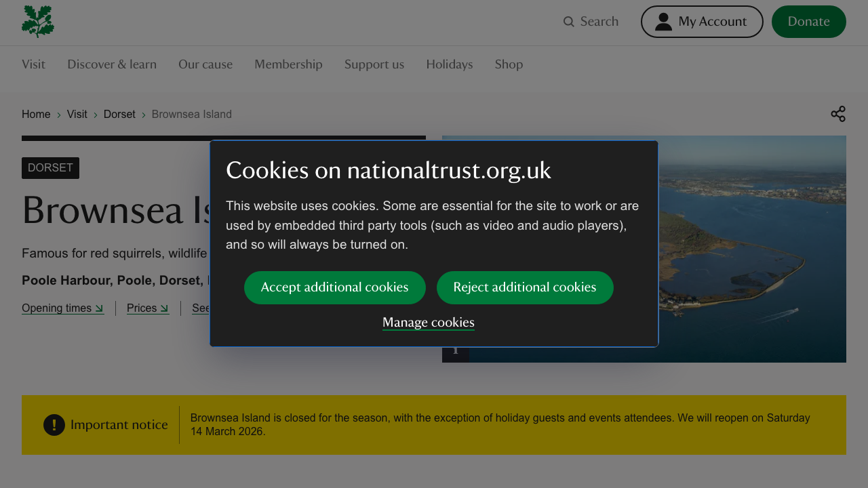Click Support us in navigation bar
Image resolution: width=868 pixels, height=488 pixels.
click(x=374, y=64)
